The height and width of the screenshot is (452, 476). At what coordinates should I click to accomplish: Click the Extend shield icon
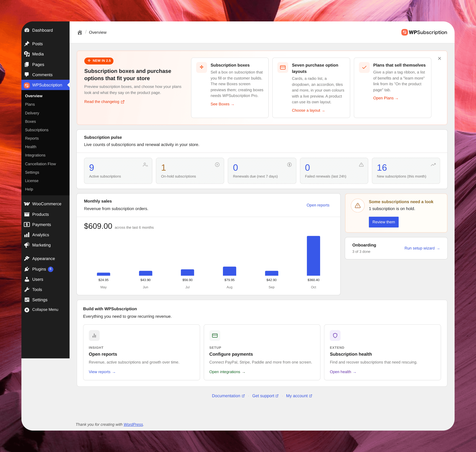335,336
